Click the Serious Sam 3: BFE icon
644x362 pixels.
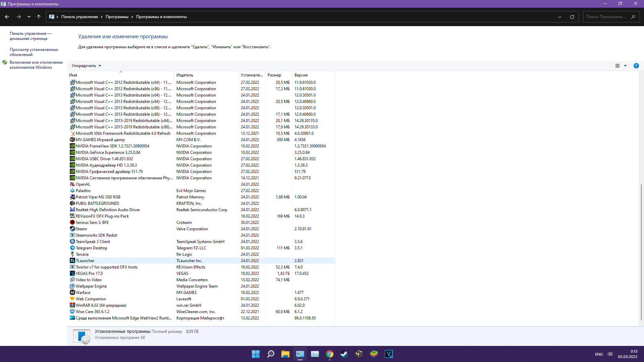coord(72,222)
